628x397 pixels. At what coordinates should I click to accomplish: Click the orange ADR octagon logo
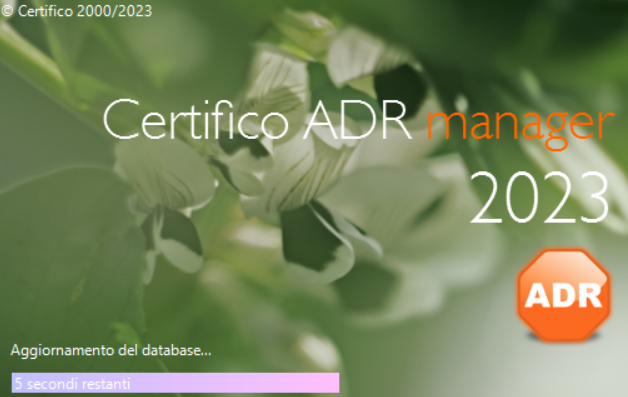pos(564,296)
